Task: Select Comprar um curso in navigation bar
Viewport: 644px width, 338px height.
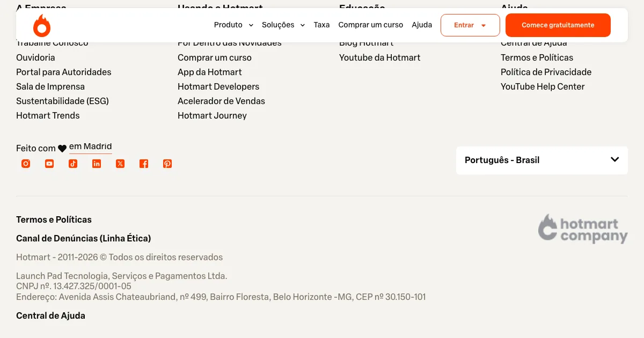Action: (371, 25)
